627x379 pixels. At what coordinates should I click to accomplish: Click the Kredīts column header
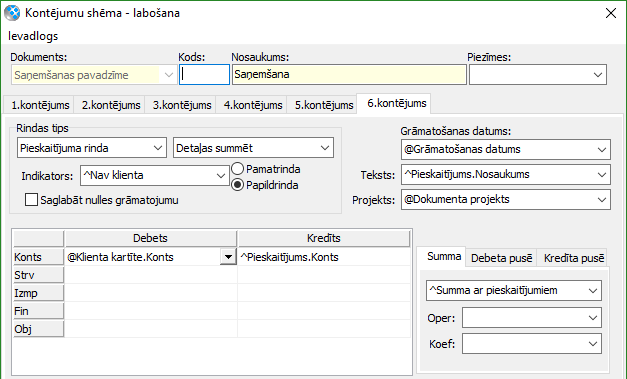pos(324,238)
